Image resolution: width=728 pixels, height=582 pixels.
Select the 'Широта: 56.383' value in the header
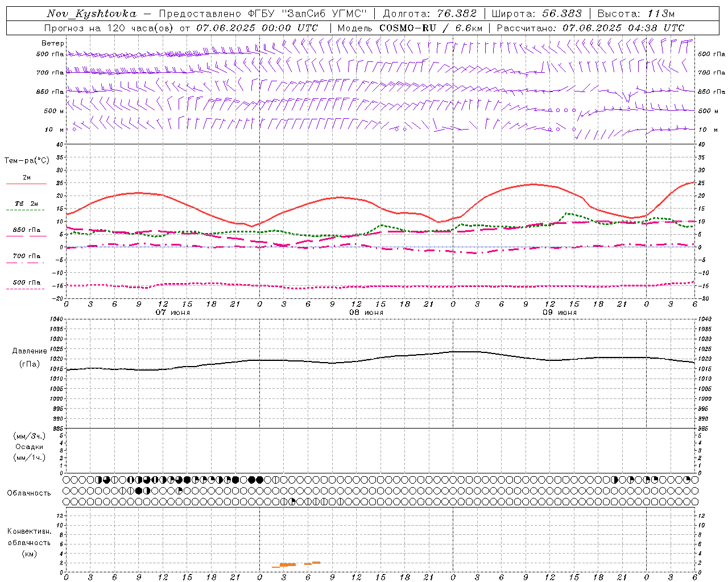[x=537, y=14]
